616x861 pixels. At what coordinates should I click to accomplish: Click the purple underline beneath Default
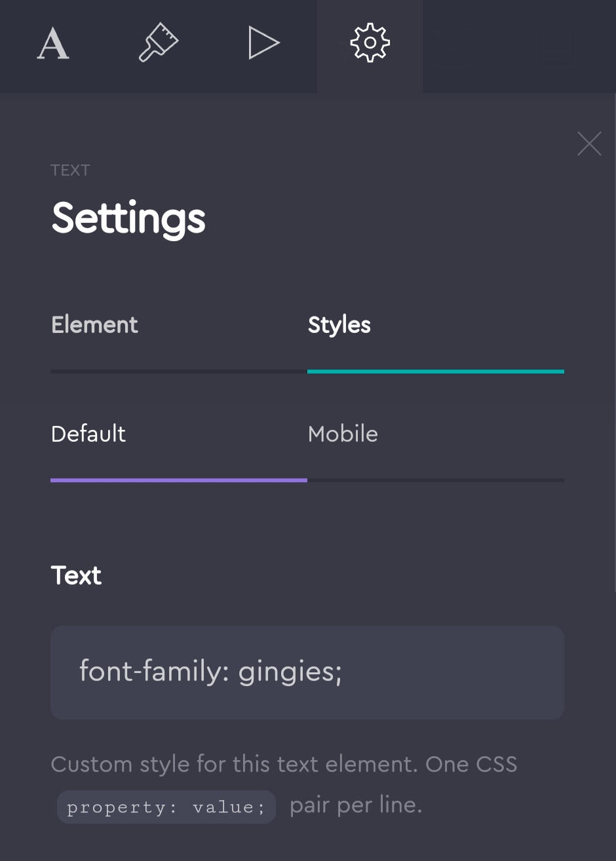pos(178,480)
